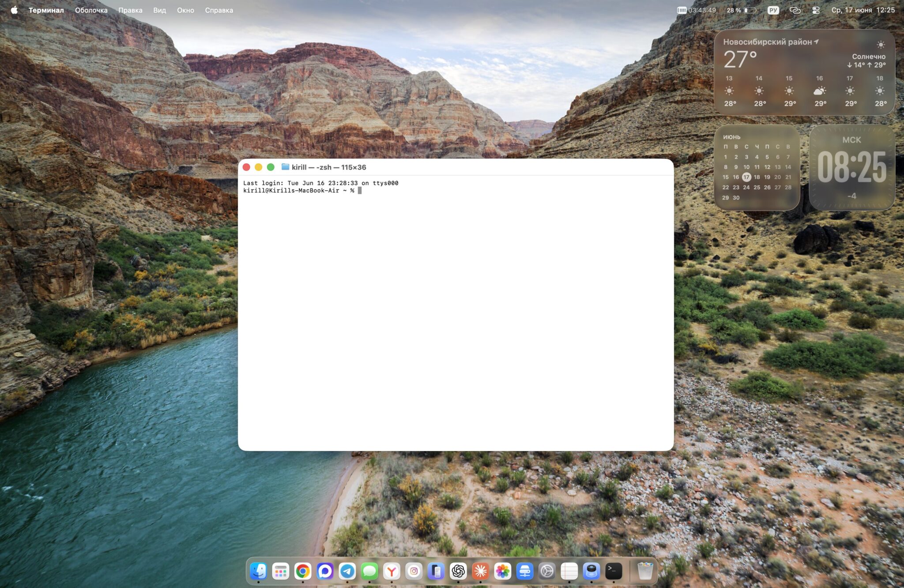
Task: Open Control Center in menu bar
Action: pyautogui.click(x=816, y=10)
